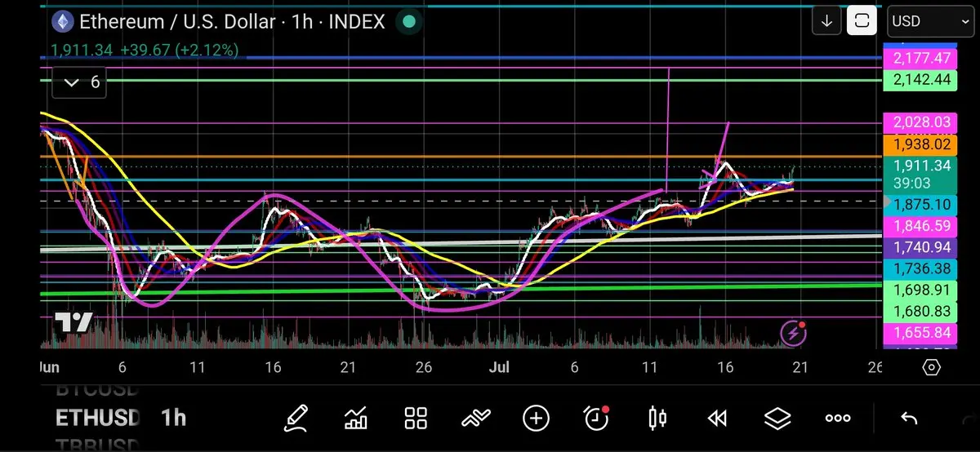The width and height of the screenshot is (980, 452).
Task: Create alert with the alarm clock icon
Action: pos(597,418)
